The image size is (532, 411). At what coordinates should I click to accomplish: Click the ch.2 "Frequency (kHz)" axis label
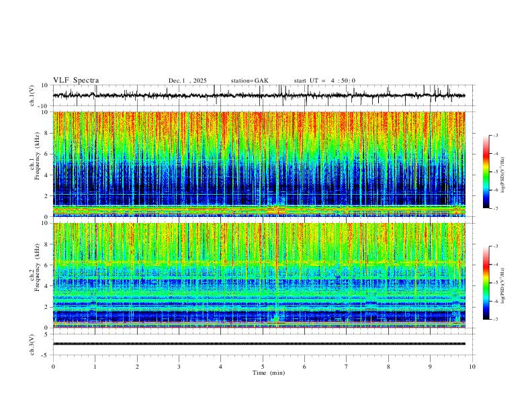point(38,267)
